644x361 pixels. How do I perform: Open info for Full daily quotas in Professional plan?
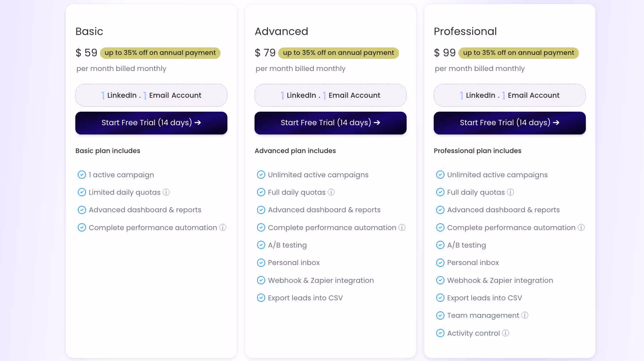tap(510, 192)
